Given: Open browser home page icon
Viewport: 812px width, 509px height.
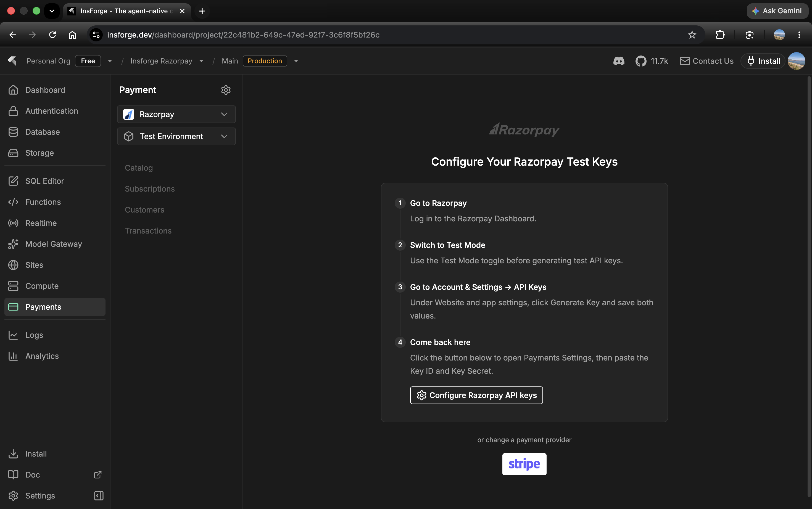Looking at the screenshot, I should (x=72, y=35).
